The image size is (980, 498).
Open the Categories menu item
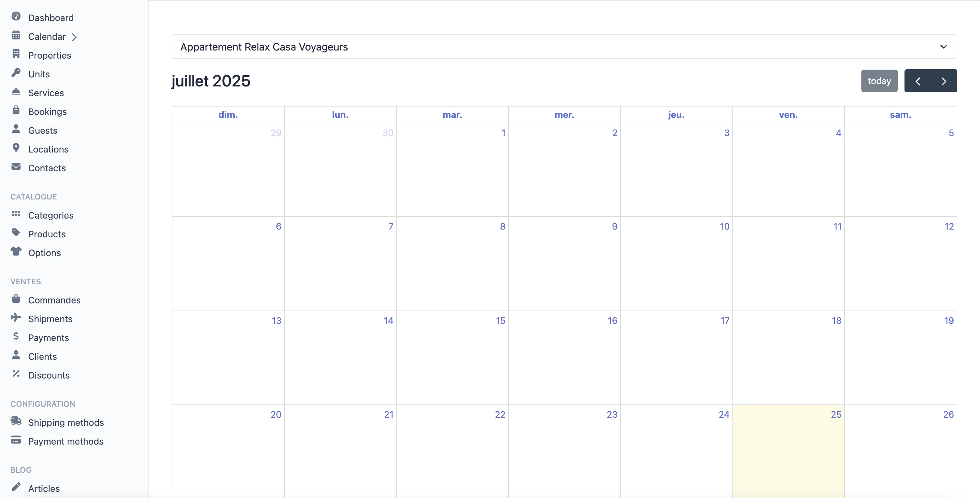pyautogui.click(x=51, y=215)
